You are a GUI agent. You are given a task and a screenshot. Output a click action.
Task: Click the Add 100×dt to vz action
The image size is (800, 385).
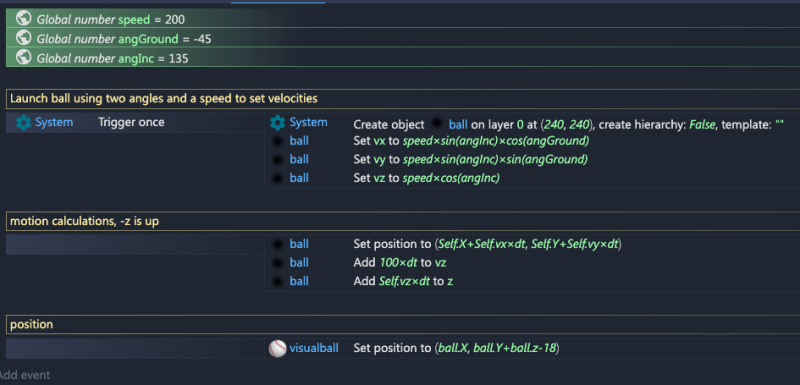pyautogui.click(x=400, y=263)
